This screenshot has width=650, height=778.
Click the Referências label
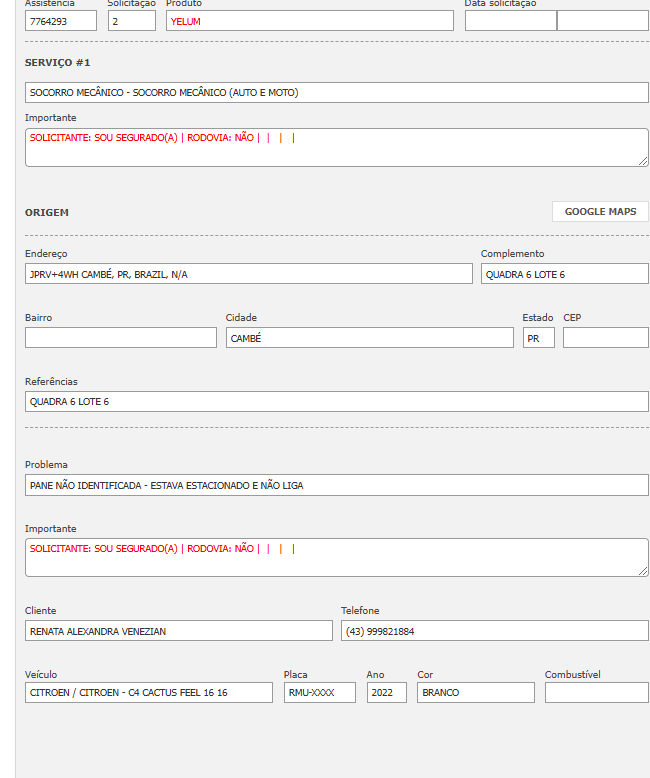click(51, 382)
